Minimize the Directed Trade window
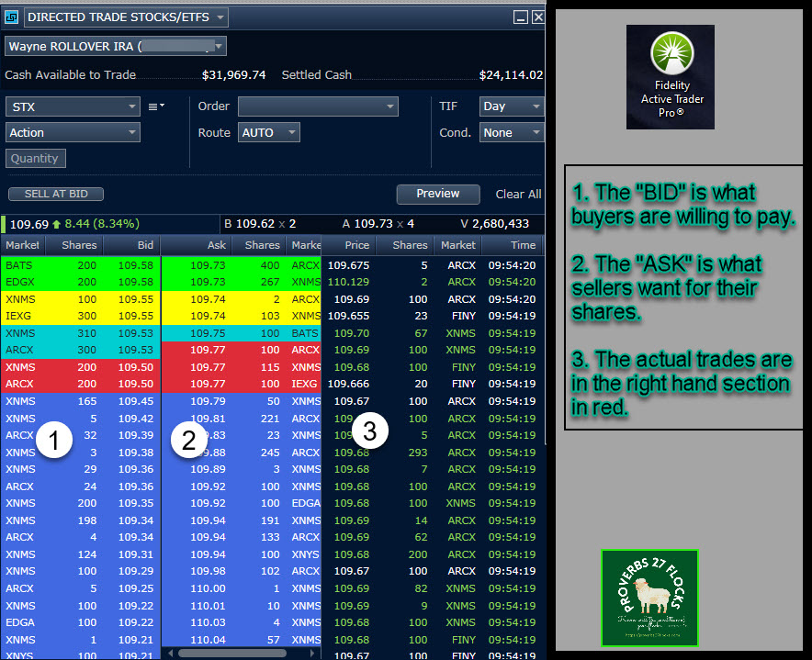The width and height of the screenshot is (812, 660). (x=521, y=17)
